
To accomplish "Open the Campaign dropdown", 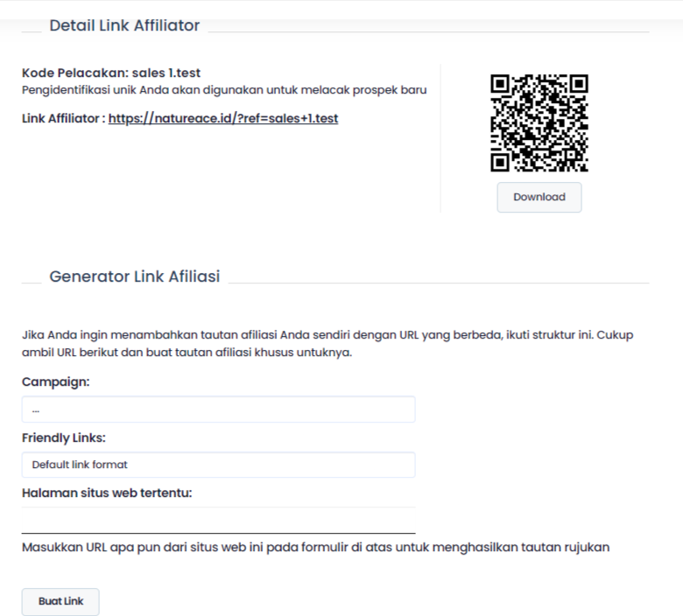I will tap(218, 409).
